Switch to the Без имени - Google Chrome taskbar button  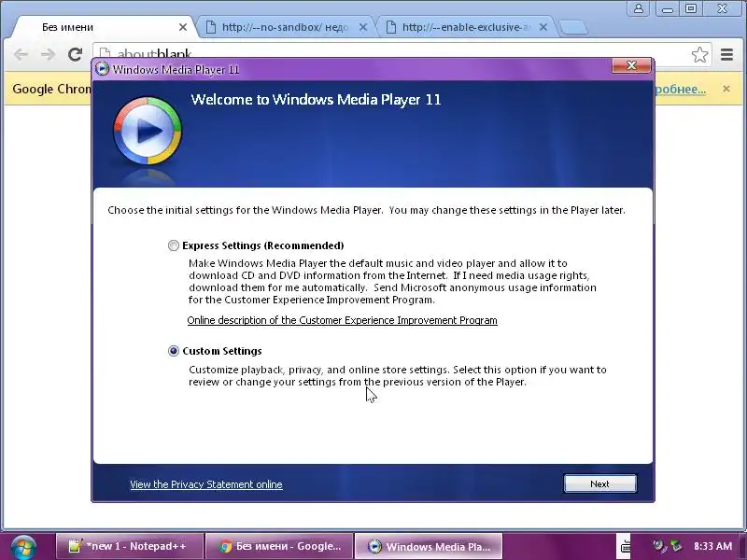[279, 546]
